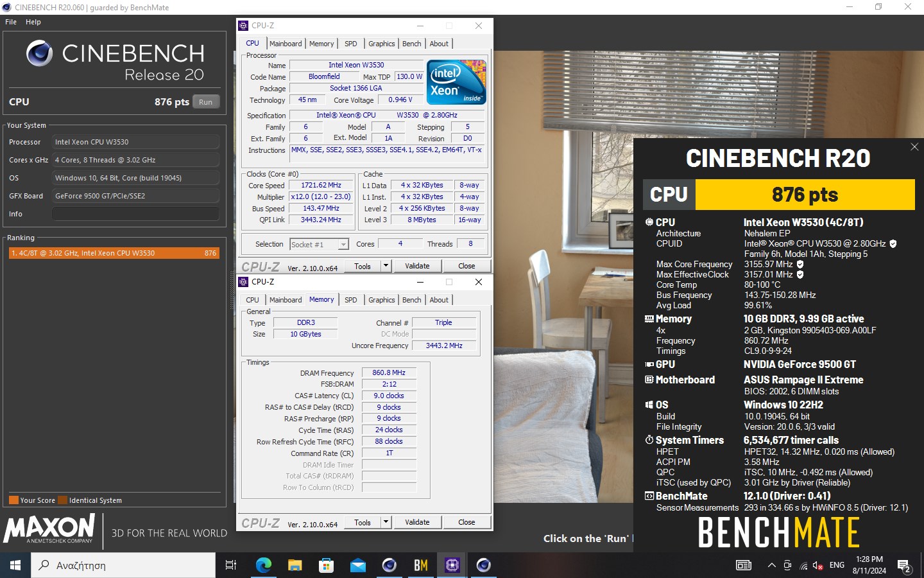The width and height of the screenshot is (924, 578).
Task: Open Graphics tab in upper CPU-Z
Action: 382,44
